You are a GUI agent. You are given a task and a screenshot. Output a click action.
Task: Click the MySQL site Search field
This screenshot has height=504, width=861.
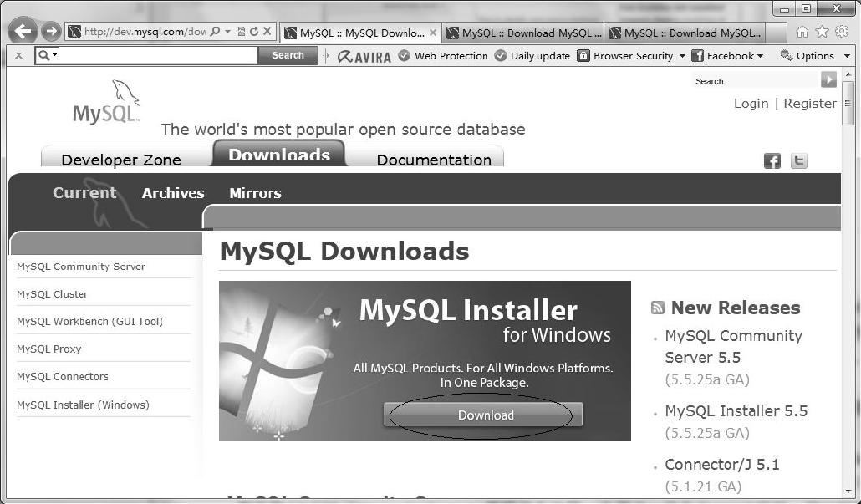point(756,81)
